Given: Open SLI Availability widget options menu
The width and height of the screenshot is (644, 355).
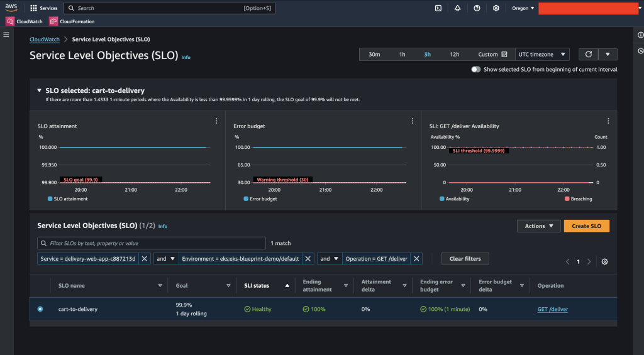Looking at the screenshot, I should 608,121.
